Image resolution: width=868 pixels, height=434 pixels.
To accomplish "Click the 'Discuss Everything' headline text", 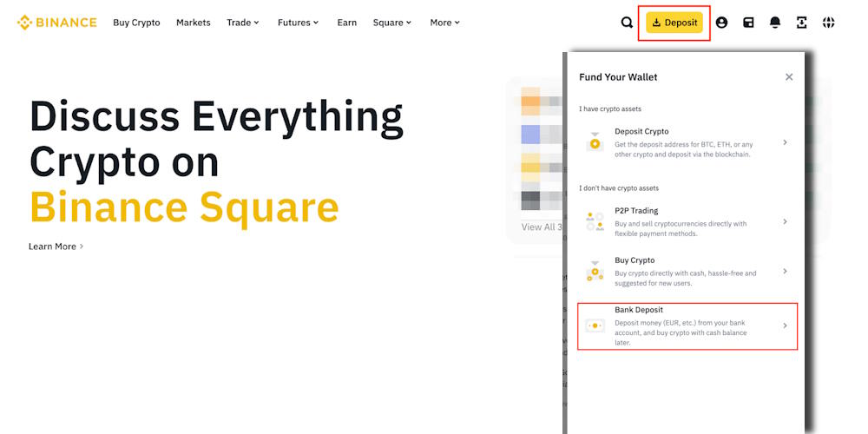I will tap(216, 117).
